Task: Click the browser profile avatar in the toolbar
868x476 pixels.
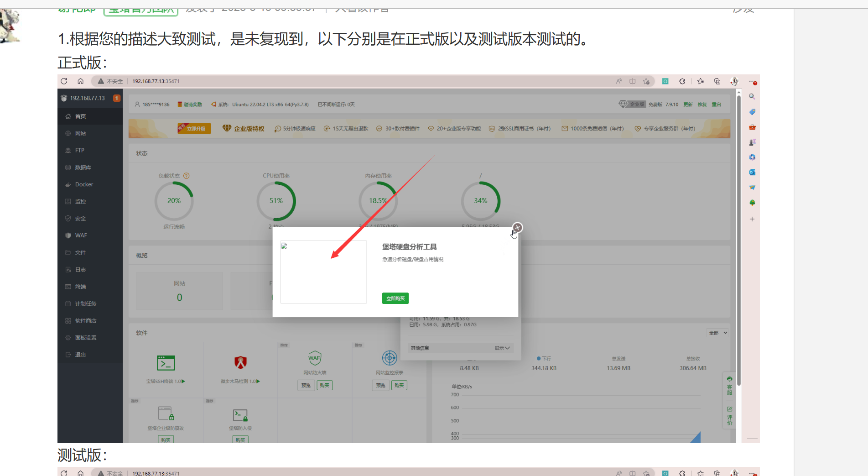Action: pyautogui.click(x=734, y=81)
